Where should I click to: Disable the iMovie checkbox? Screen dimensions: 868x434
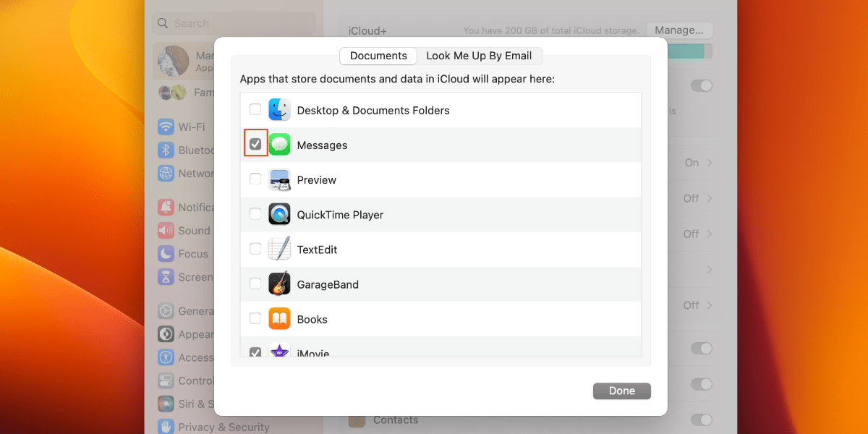point(255,352)
